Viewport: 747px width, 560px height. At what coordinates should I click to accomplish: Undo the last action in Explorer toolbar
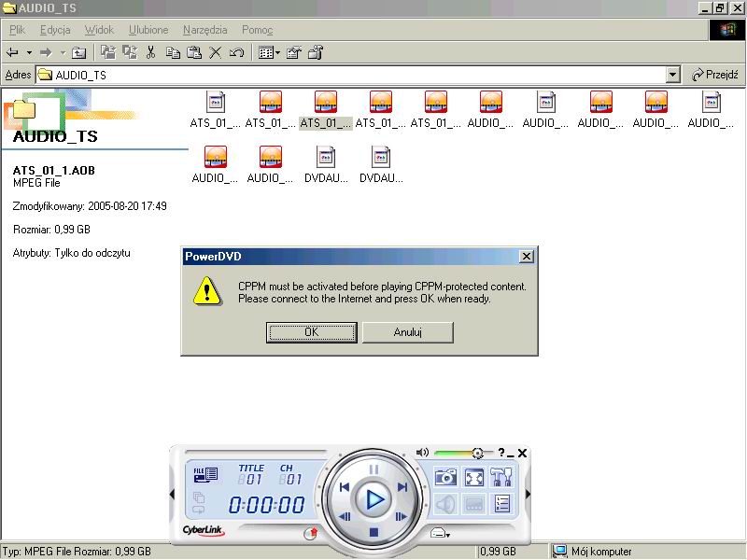[237, 52]
